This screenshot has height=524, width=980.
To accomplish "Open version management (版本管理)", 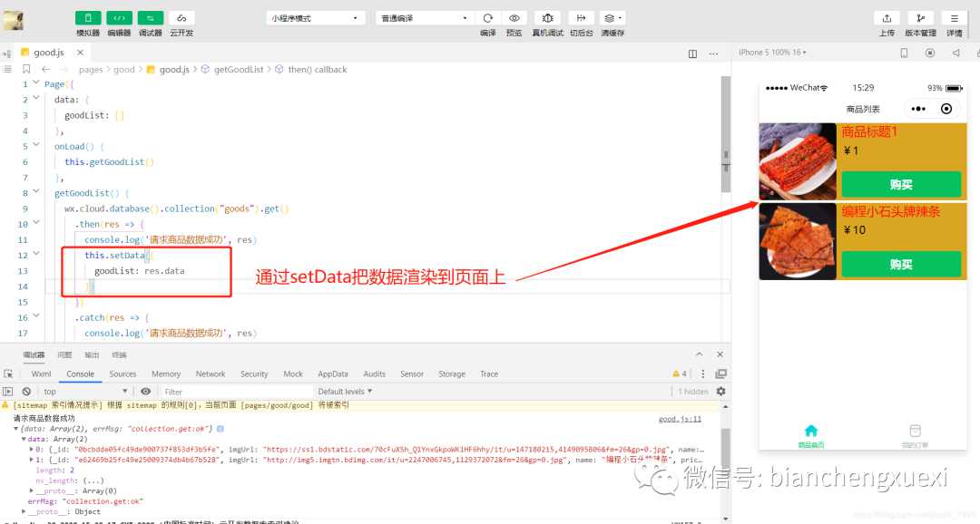I will [x=921, y=18].
